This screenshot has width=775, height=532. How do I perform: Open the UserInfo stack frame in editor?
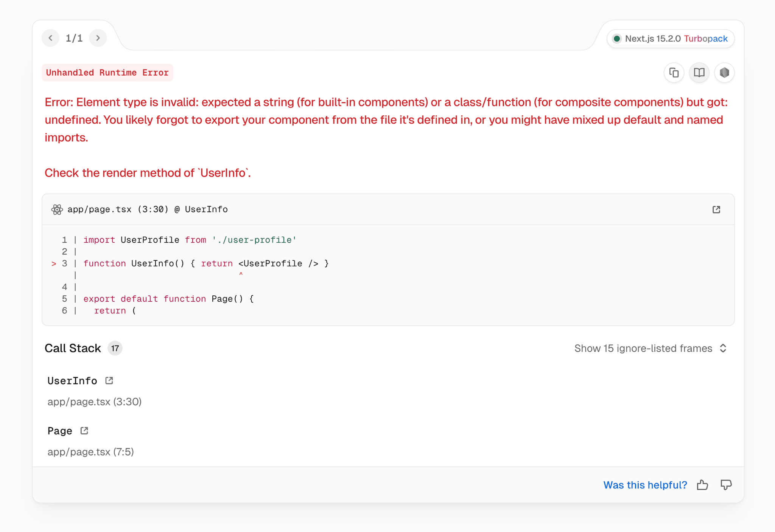109,380
